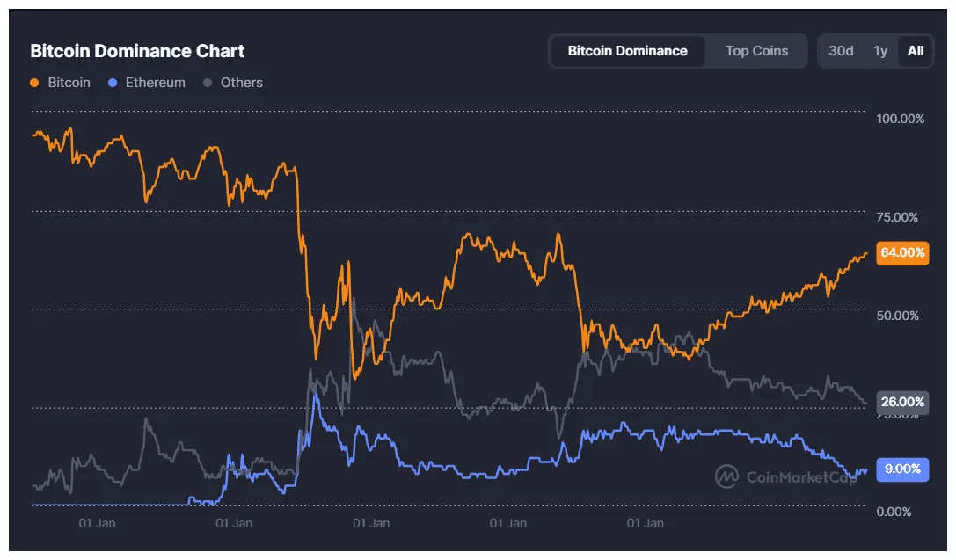The width and height of the screenshot is (956, 560).
Task: Click the gray 26.00% value badge
Action: click(902, 402)
